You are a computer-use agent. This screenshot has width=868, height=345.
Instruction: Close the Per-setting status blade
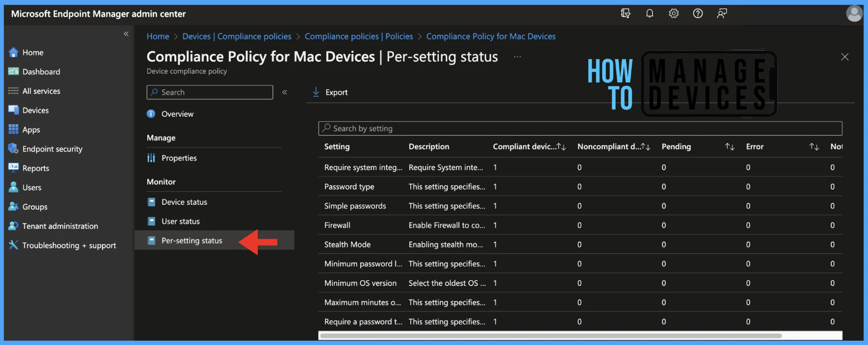pyautogui.click(x=845, y=57)
